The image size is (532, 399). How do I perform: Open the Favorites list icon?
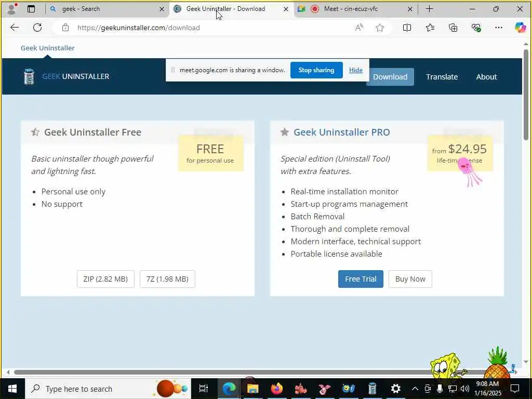point(430,28)
